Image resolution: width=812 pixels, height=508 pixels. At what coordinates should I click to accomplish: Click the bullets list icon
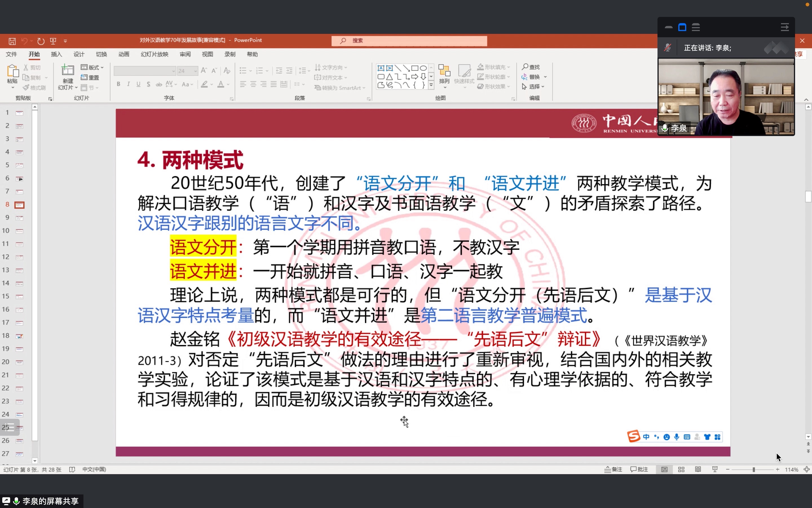[243, 71]
